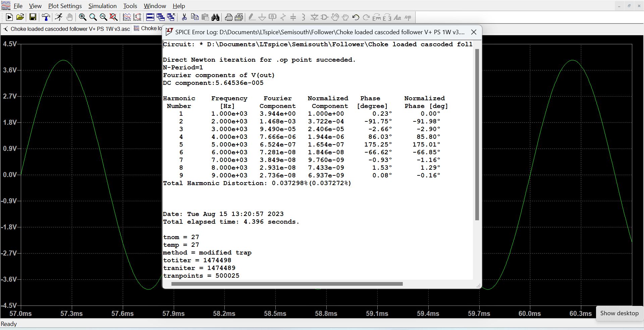
Task: Click the Redo arrow icon
Action: point(366,17)
